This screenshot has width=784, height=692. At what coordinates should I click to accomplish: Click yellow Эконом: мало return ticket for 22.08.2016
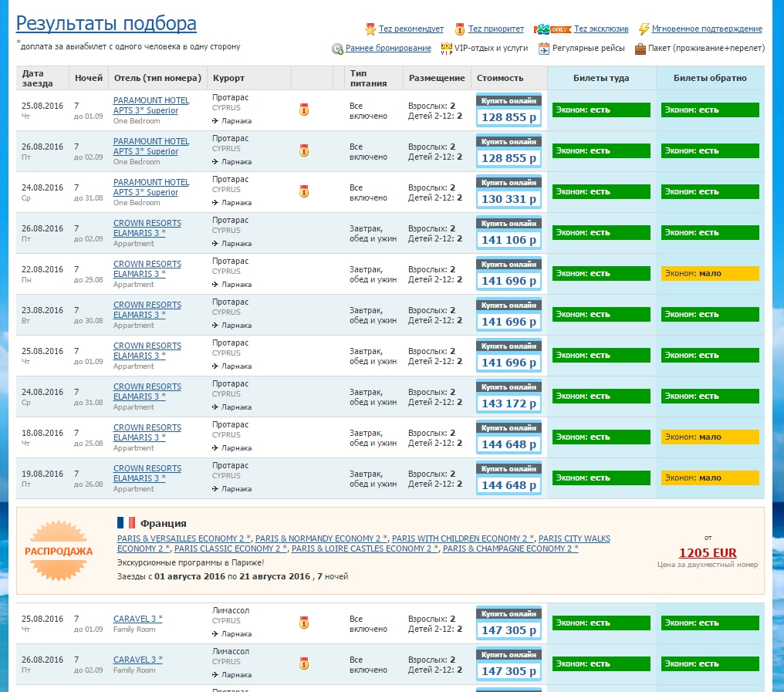(x=710, y=274)
